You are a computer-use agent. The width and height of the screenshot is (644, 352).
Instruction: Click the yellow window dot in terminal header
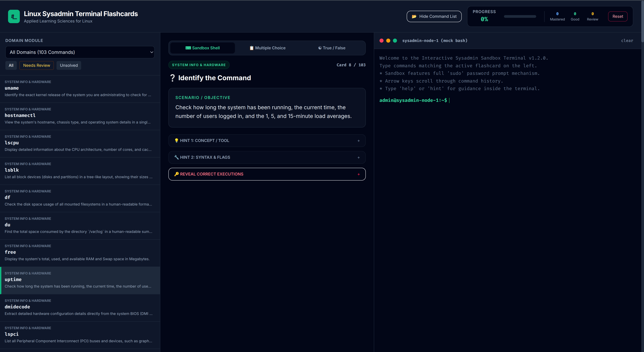(388, 41)
